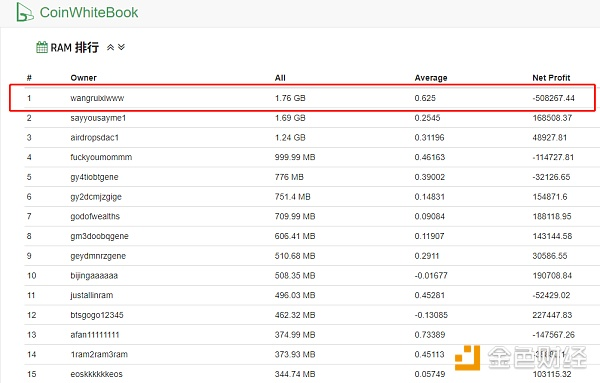Click the net profit -147567.26
Screen dimensions: 600x383
pos(554,335)
